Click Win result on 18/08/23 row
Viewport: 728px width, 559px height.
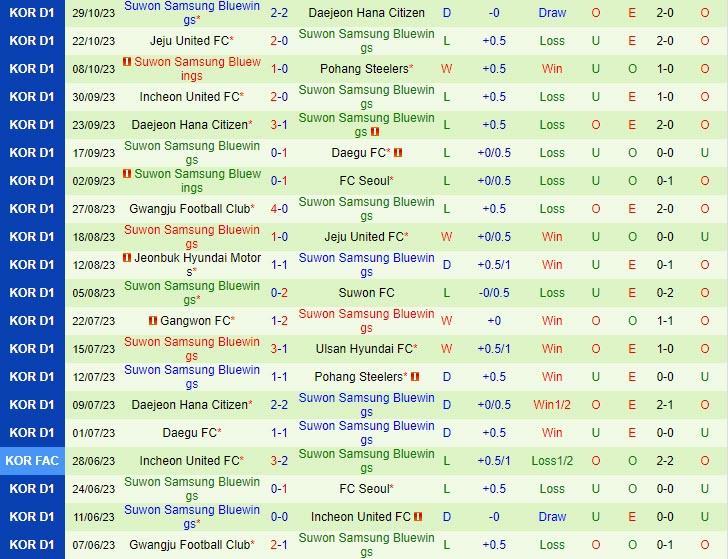point(552,237)
